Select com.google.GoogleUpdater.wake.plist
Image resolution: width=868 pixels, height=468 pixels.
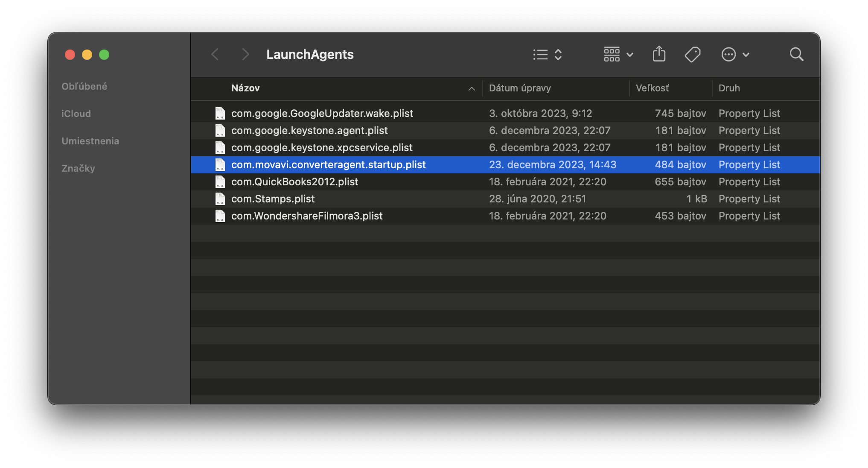(322, 113)
